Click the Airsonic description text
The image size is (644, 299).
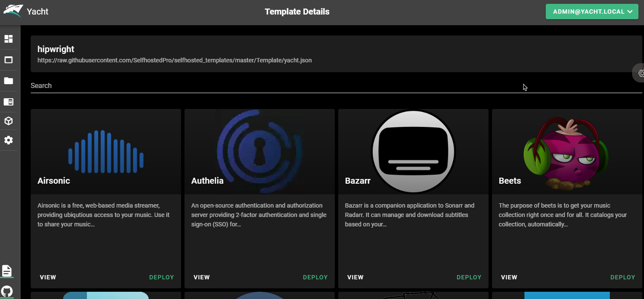click(104, 215)
